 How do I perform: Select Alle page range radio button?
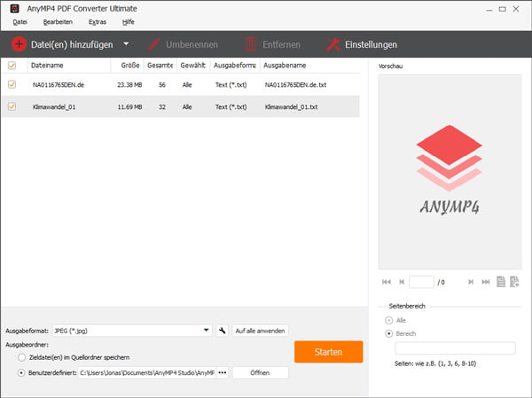coord(389,320)
